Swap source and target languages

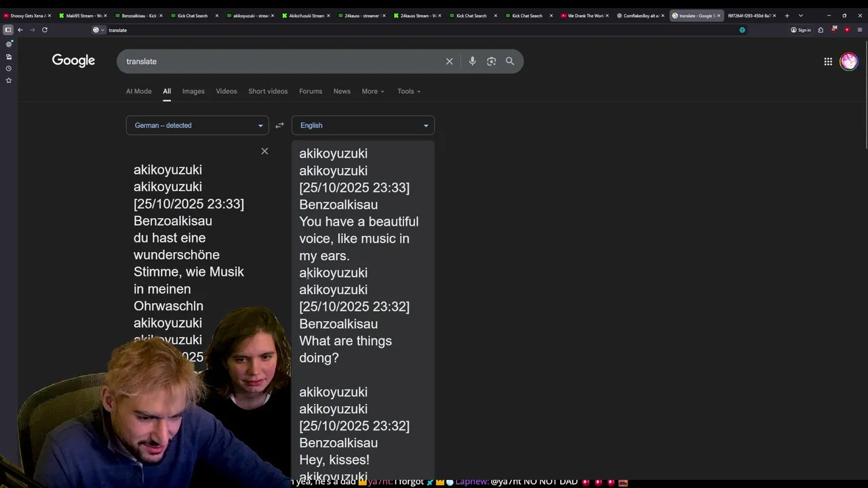(x=279, y=125)
